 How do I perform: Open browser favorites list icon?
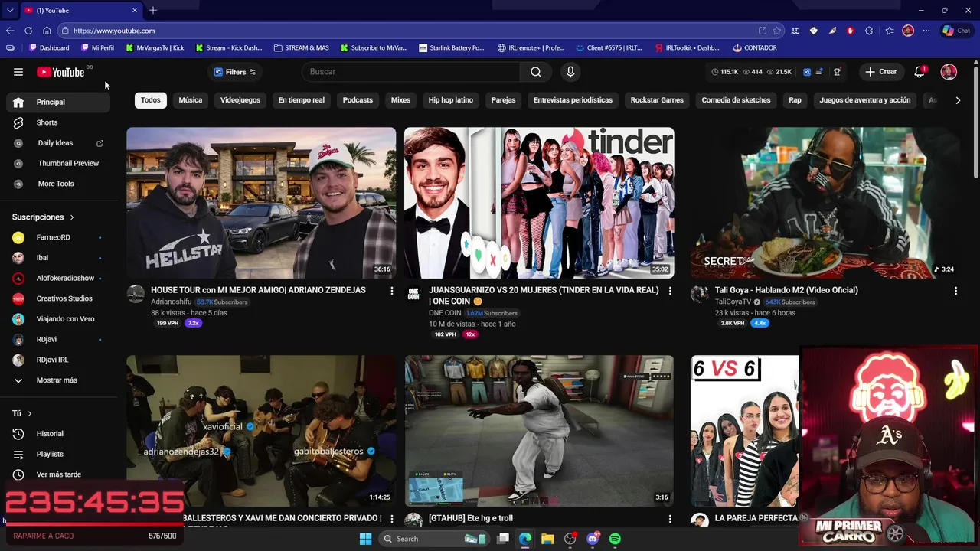889,31
